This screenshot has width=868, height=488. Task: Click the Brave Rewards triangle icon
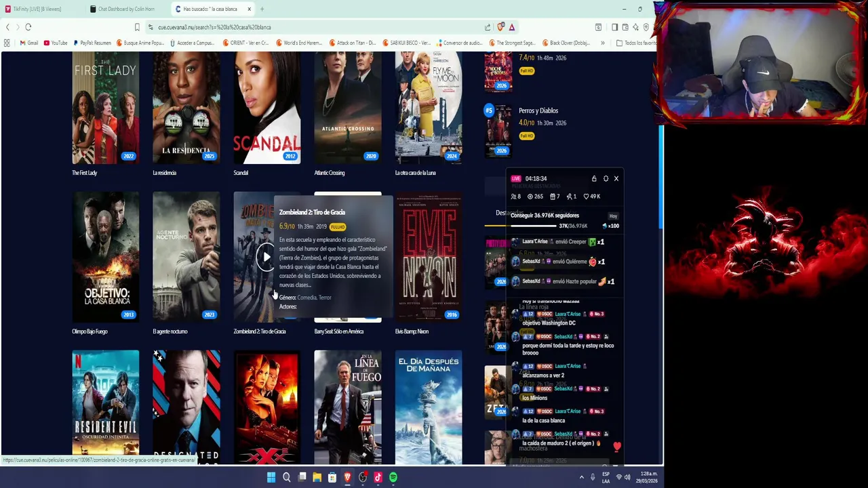[x=512, y=27]
